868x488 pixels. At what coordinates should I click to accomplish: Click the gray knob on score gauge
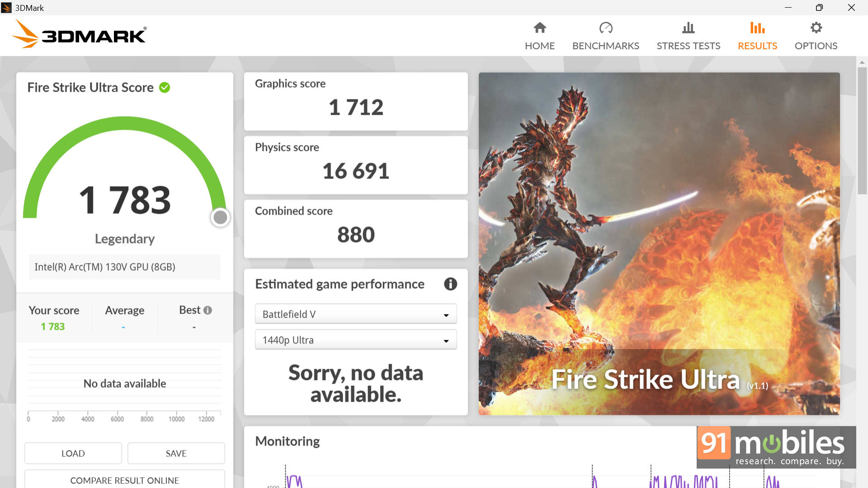pyautogui.click(x=220, y=218)
